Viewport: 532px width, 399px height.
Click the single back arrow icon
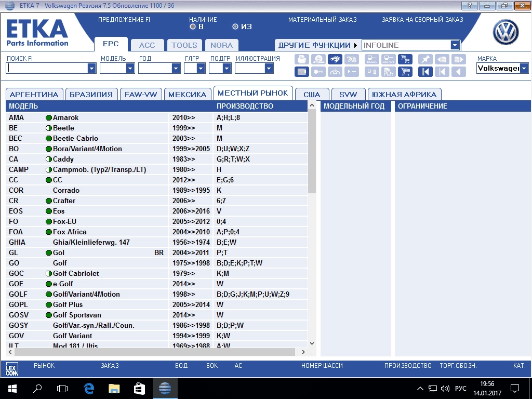tap(458, 72)
